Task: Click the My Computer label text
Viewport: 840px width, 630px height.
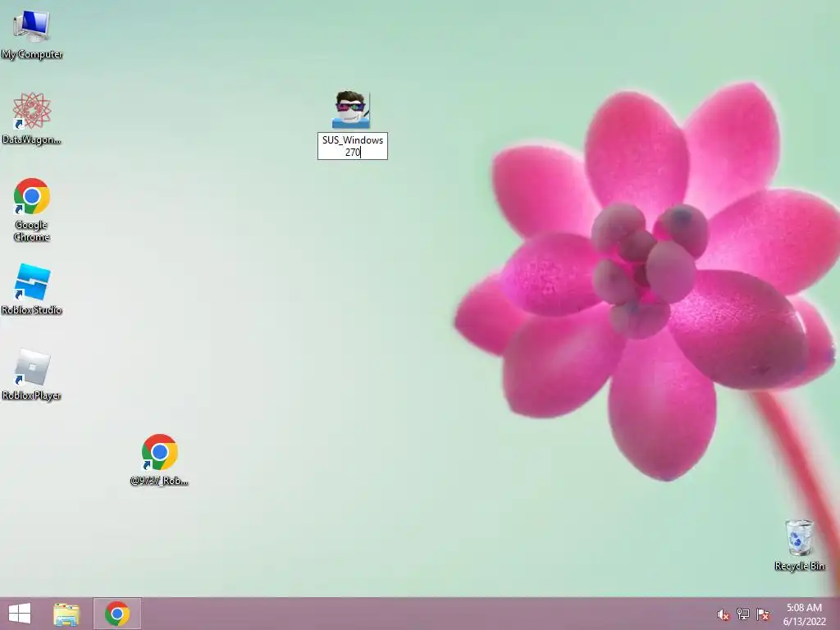Action: tap(32, 54)
